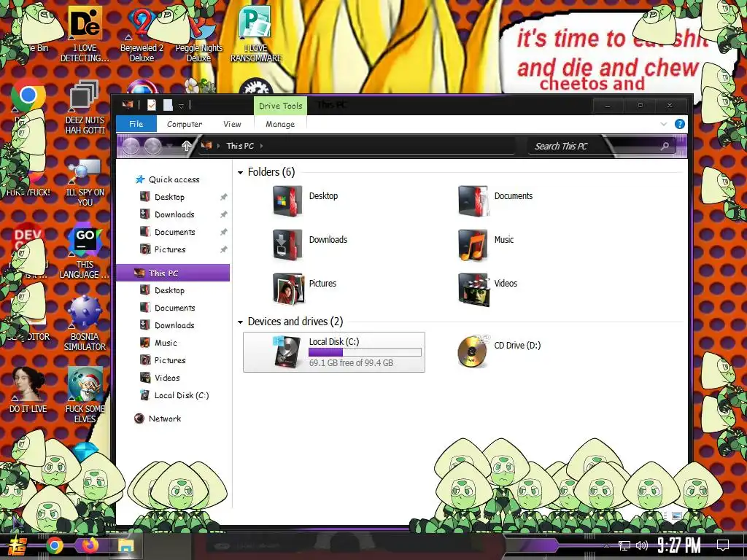This screenshot has width=747, height=560.
Task: Open the Manage ribbon tab
Action: coord(280,124)
